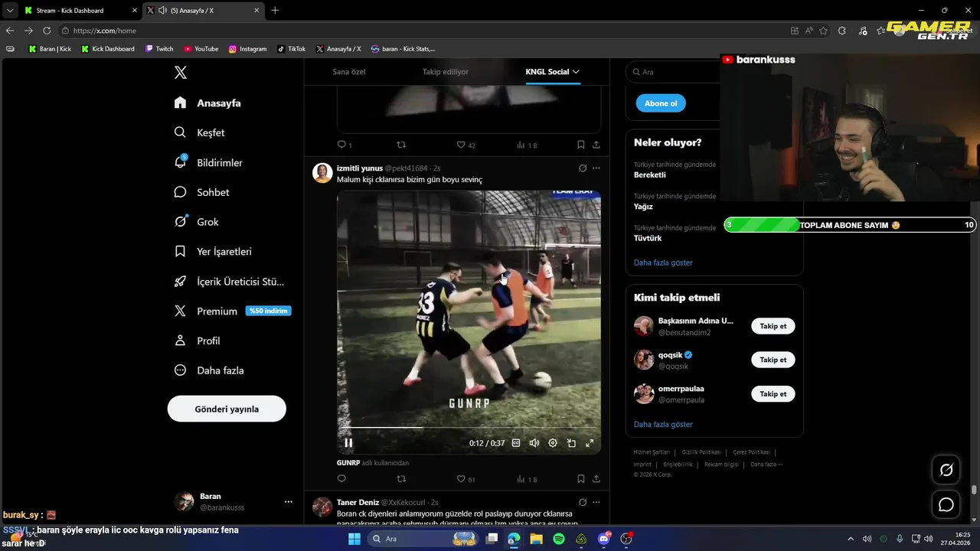
Task: Click the Gönderi yayınla button
Action: [227, 409]
